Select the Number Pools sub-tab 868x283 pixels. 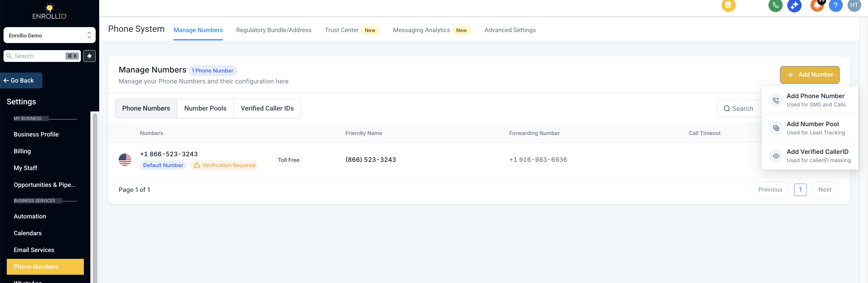click(205, 108)
